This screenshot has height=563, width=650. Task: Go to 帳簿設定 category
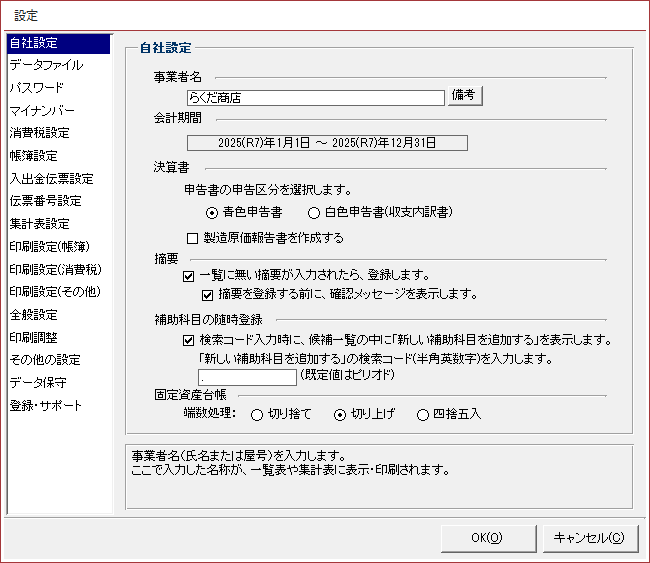(34, 156)
